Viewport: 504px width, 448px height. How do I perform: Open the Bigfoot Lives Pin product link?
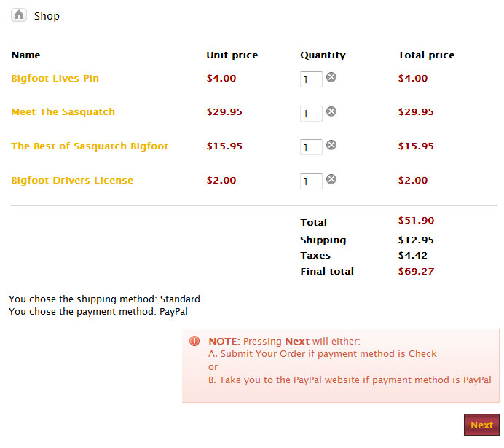[55, 79]
